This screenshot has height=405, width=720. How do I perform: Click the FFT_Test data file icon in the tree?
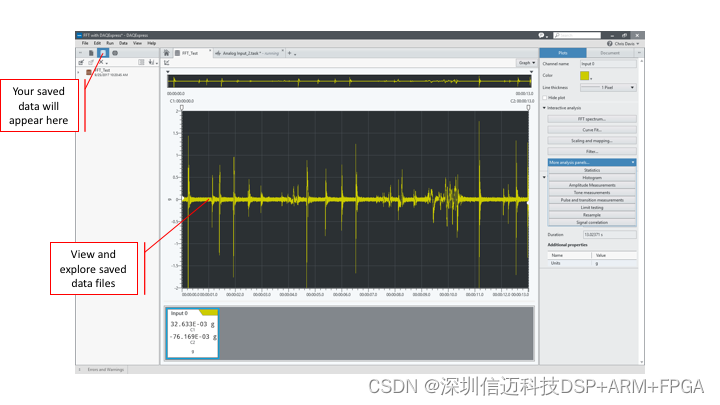tap(88, 72)
